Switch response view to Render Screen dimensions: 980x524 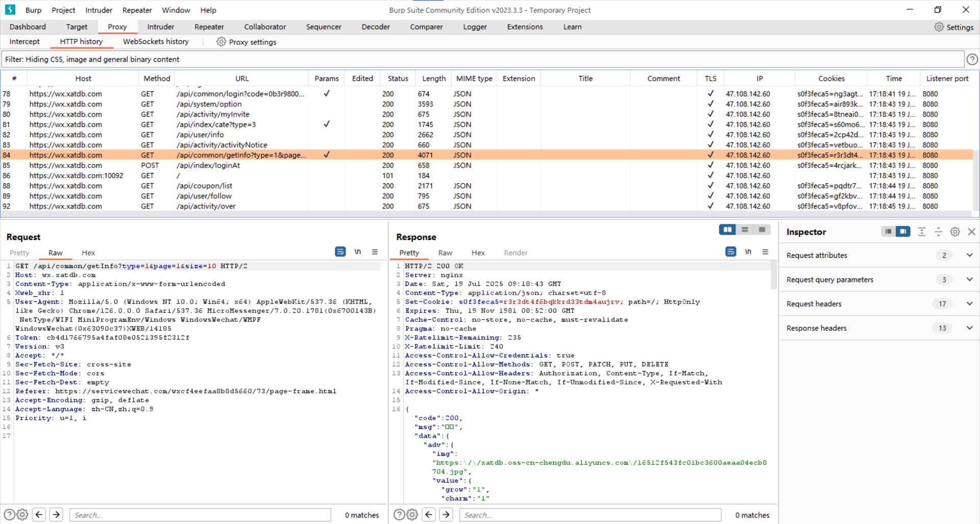(516, 253)
